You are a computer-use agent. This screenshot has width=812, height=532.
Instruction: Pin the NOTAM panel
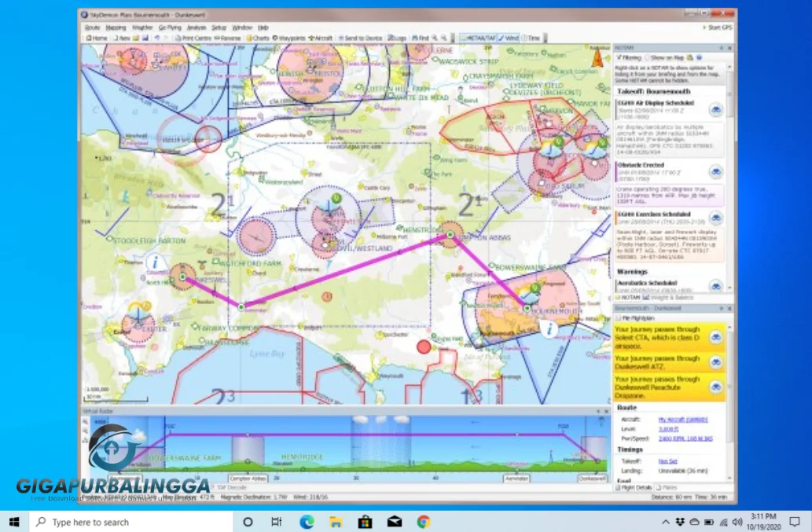pos(722,48)
